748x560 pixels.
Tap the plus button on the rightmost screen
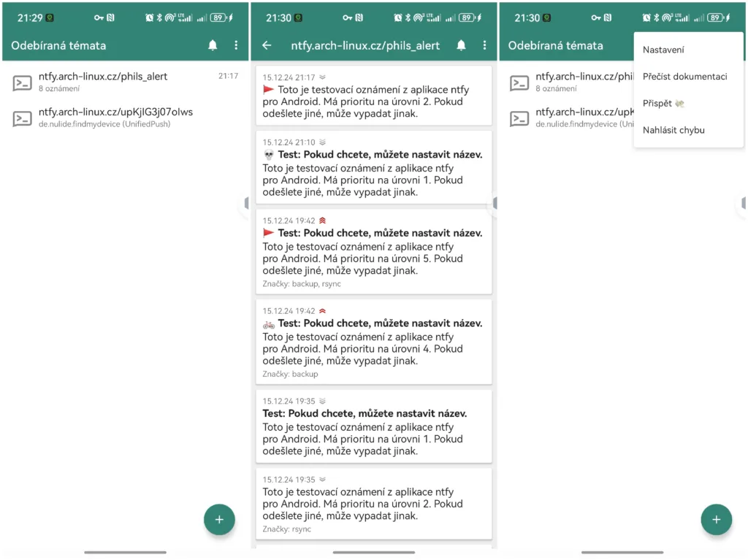[716, 520]
